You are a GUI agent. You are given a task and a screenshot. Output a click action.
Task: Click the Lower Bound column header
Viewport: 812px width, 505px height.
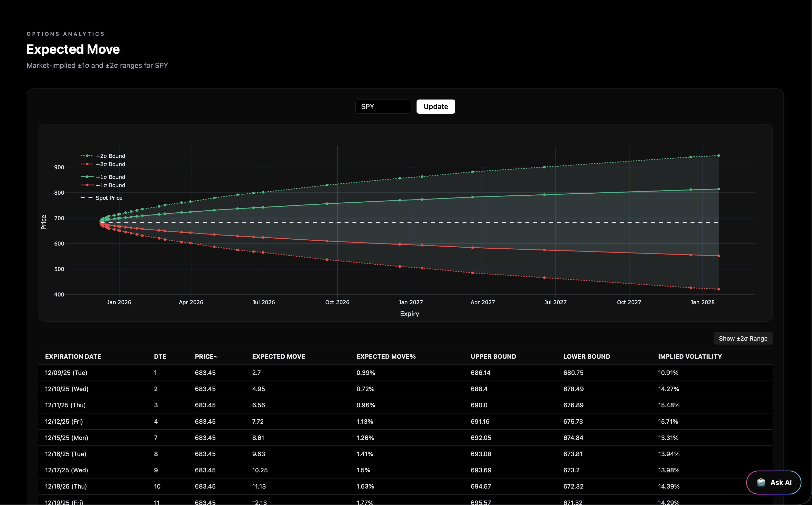point(586,356)
